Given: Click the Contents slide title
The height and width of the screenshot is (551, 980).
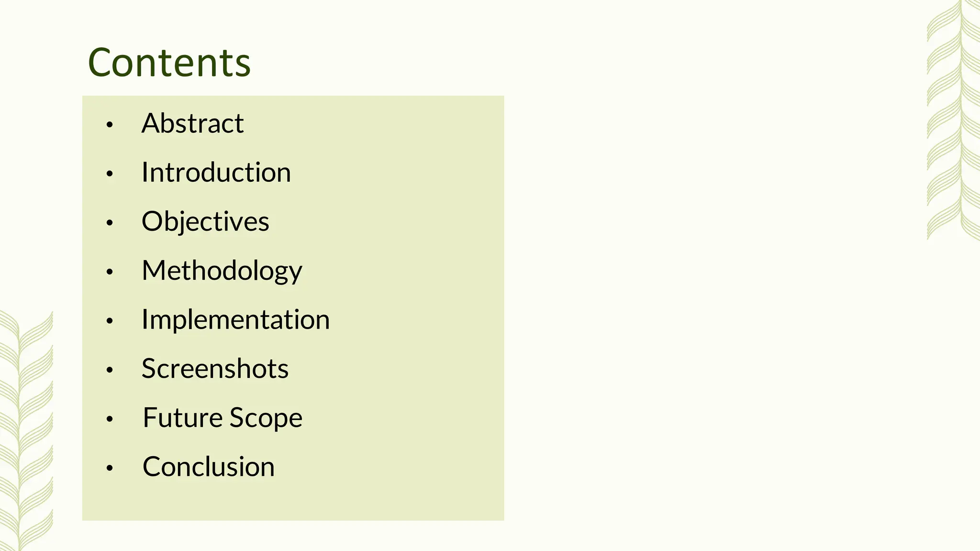Looking at the screenshot, I should click(x=169, y=63).
